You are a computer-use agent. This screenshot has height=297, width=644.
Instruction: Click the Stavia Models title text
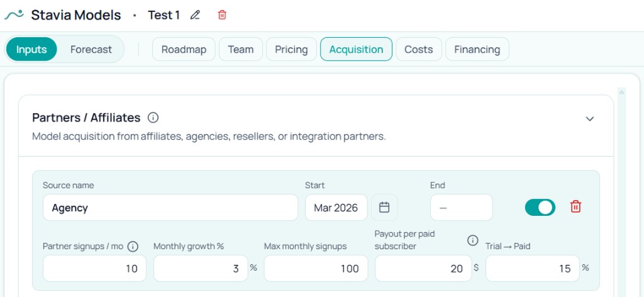click(x=76, y=15)
